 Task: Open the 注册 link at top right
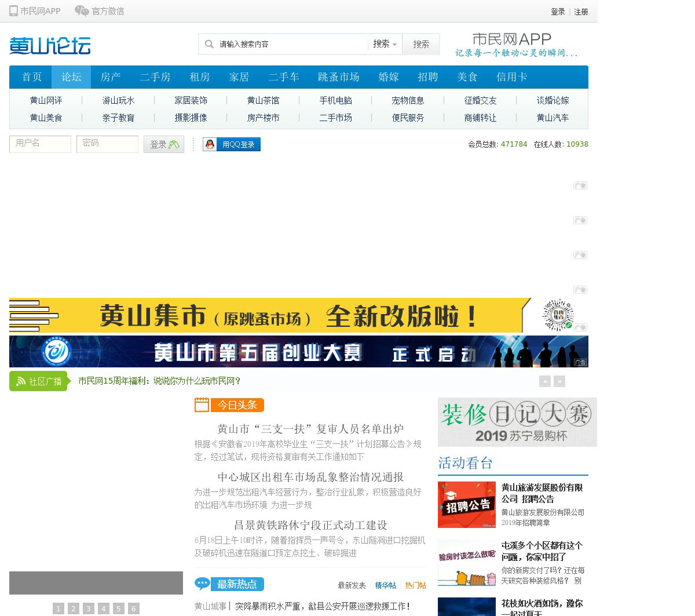(x=581, y=12)
